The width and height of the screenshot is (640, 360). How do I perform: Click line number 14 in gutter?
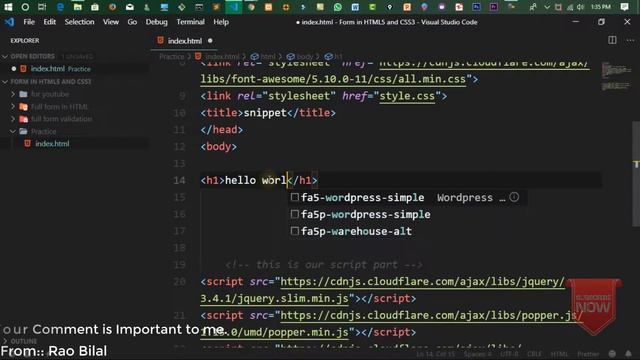(x=180, y=180)
